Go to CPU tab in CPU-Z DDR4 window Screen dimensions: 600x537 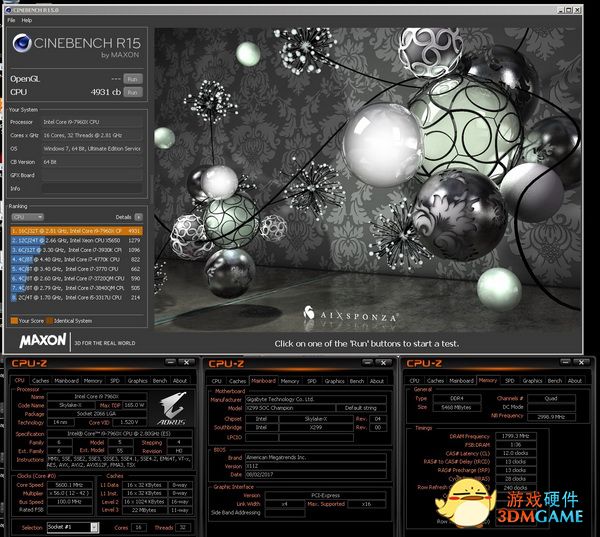tap(414, 380)
